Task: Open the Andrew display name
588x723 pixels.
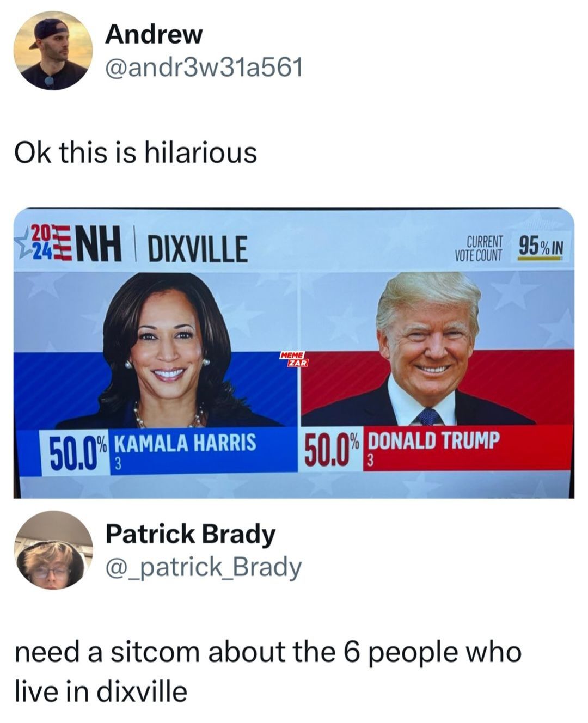Action: (154, 34)
